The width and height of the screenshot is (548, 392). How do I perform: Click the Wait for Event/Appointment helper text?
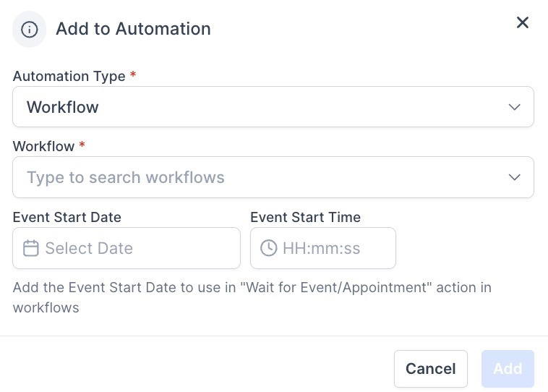(x=252, y=297)
